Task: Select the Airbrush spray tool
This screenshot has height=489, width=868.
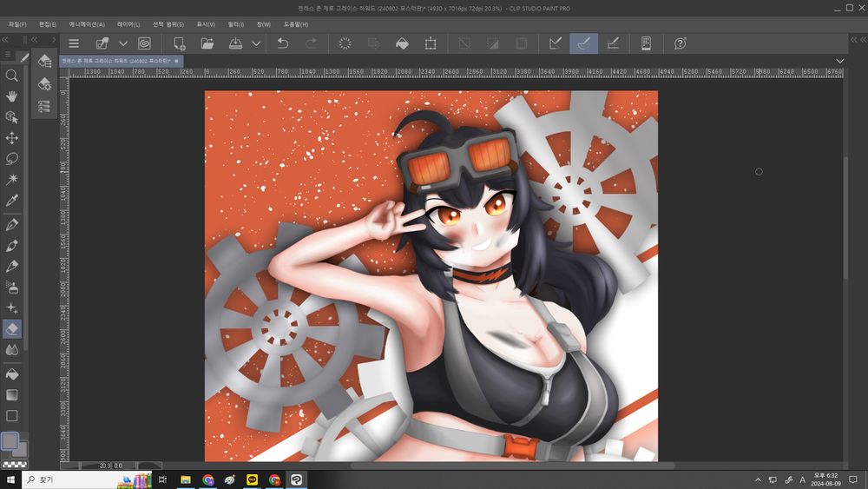Action: tap(11, 287)
